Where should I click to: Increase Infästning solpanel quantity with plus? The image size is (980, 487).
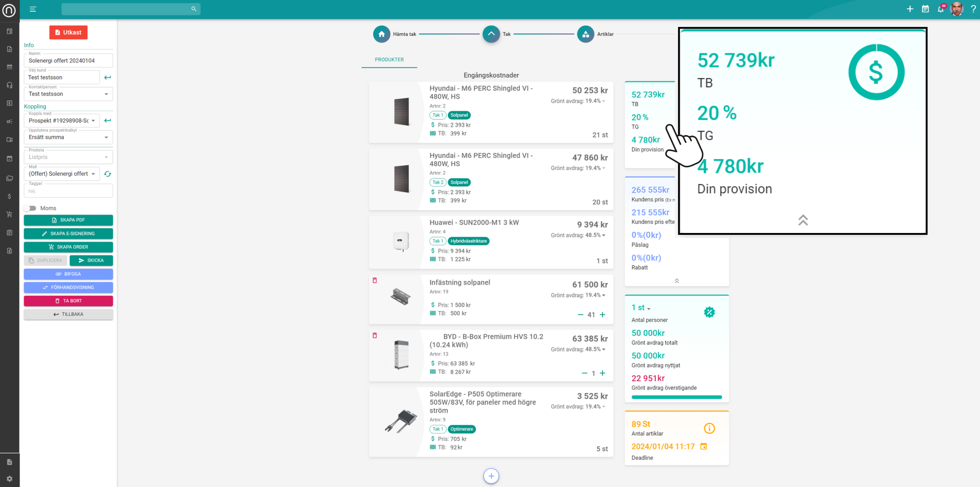pyautogui.click(x=603, y=315)
